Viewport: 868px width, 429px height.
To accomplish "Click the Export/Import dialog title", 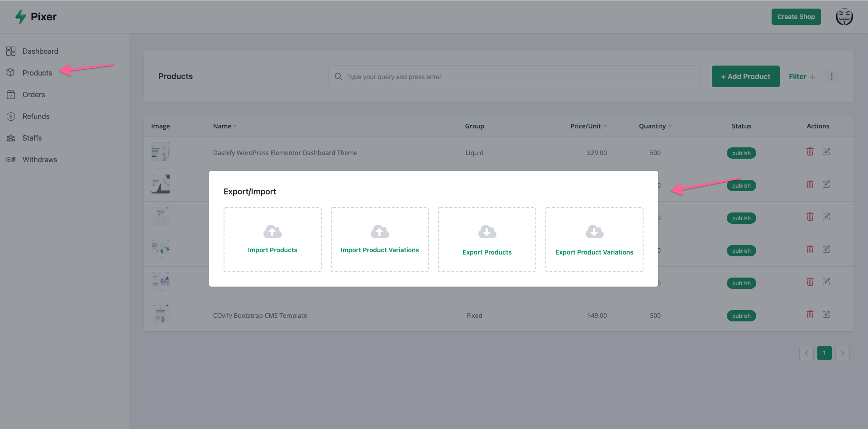I will click(250, 192).
